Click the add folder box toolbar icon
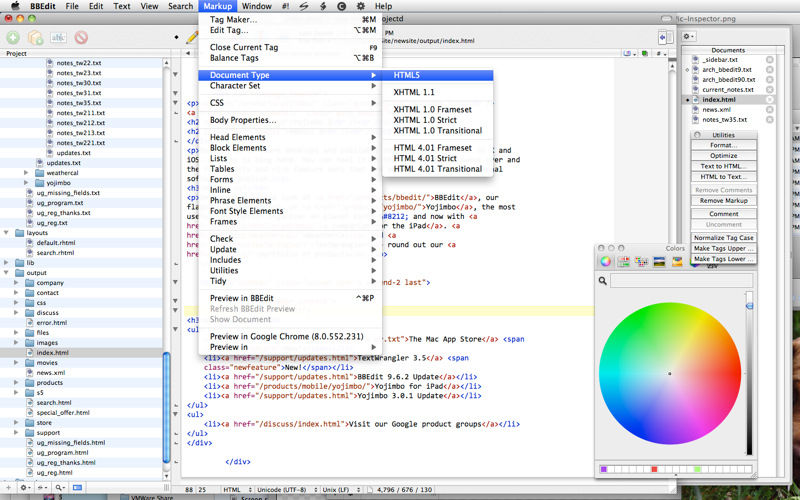This screenshot has height=500, width=800. tap(35, 37)
